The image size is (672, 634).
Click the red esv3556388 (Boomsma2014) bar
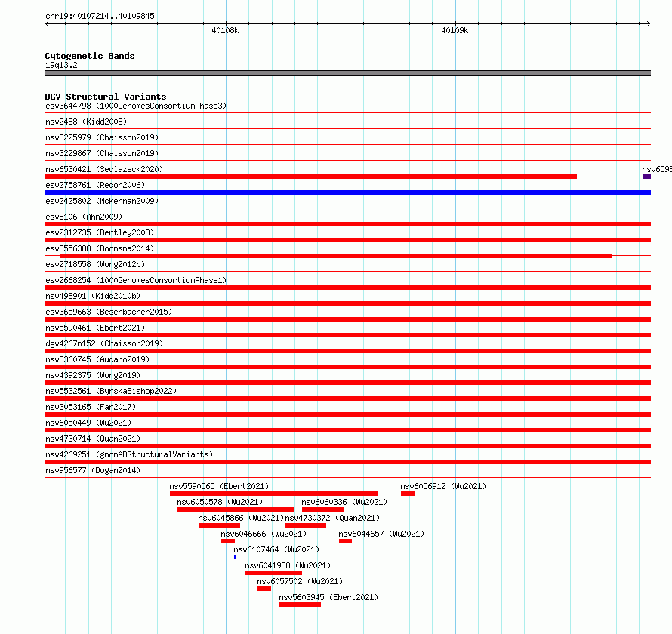tap(336, 256)
